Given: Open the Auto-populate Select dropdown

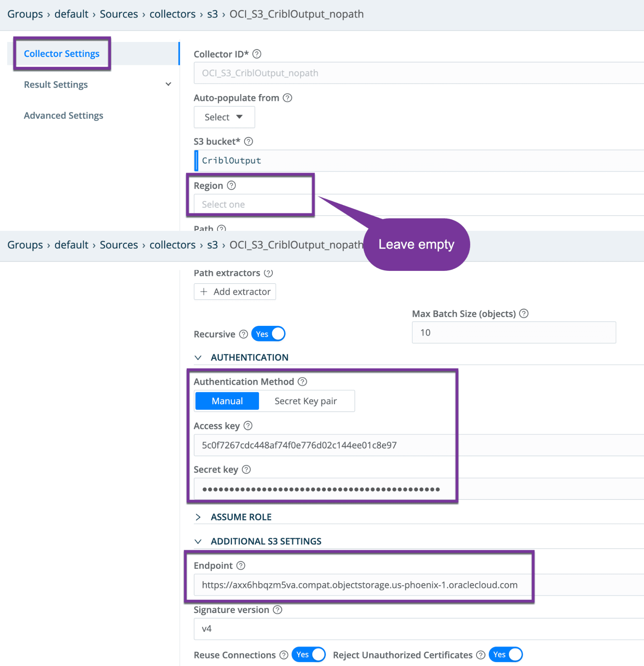Looking at the screenshot, I should 224,117.
